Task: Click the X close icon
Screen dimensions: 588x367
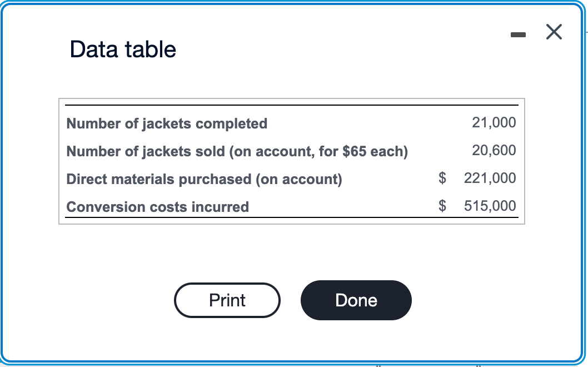Action: [x=554, y=32]
